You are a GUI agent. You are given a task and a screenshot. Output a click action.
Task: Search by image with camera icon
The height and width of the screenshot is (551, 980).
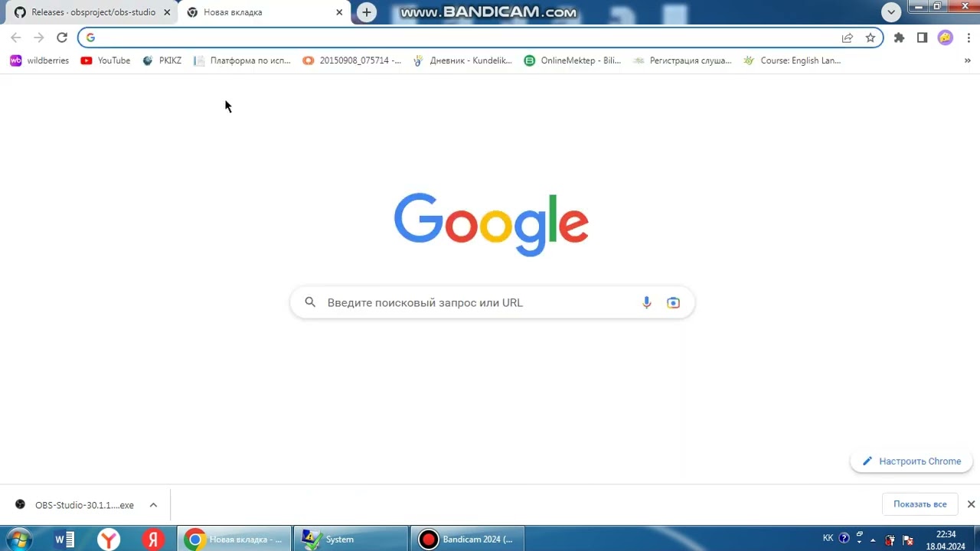tap(673, 302)
